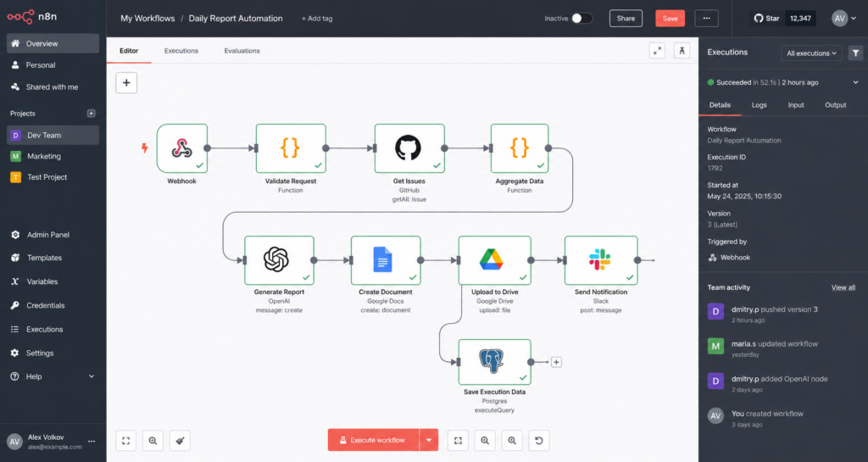
Task: Click the plus connector after Postgres node
Action: (556, 362)
